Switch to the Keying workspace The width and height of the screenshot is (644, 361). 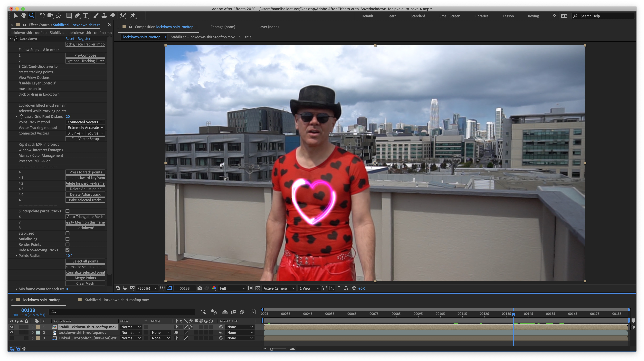point(533,16)
